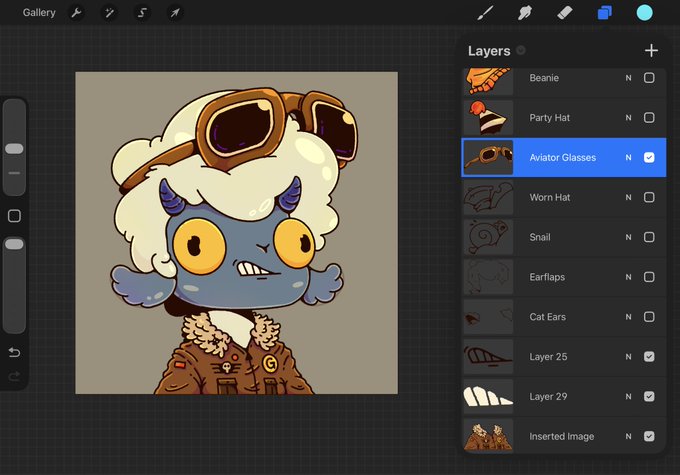Image resolution: width=680 pixels, height=475 pixels.
Task: Tap the Redo arrow
Action: pyautogui.click(x=14, y=376)
